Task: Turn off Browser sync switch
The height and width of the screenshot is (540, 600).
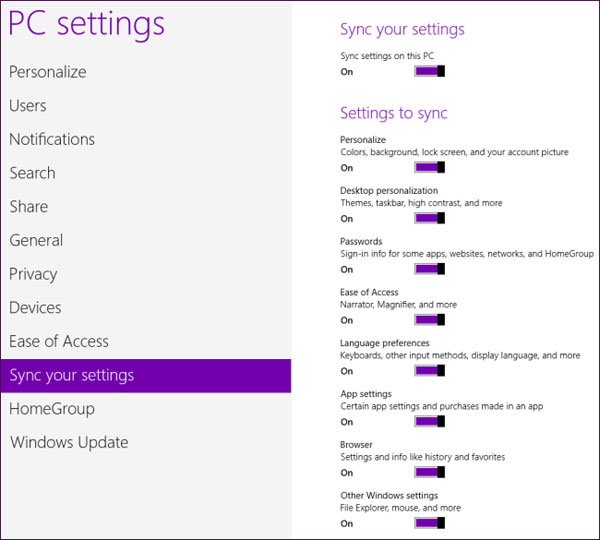Action: coord(429,472)
